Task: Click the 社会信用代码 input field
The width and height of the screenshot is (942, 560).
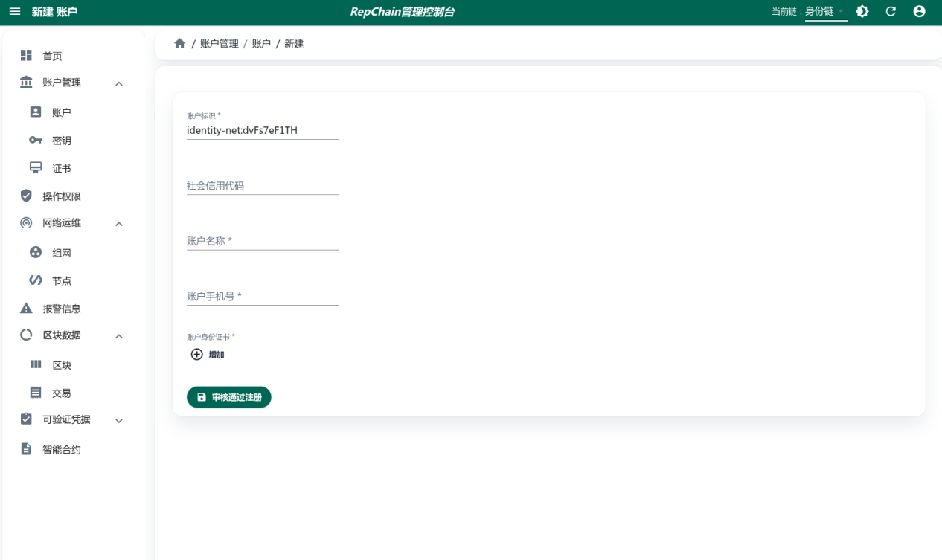Action: click(x=263, y=186)
